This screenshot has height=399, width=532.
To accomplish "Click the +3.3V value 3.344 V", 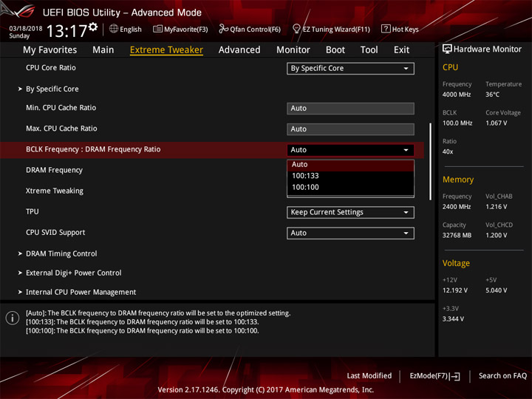I will pyautogui.click(x=453, y=319).
